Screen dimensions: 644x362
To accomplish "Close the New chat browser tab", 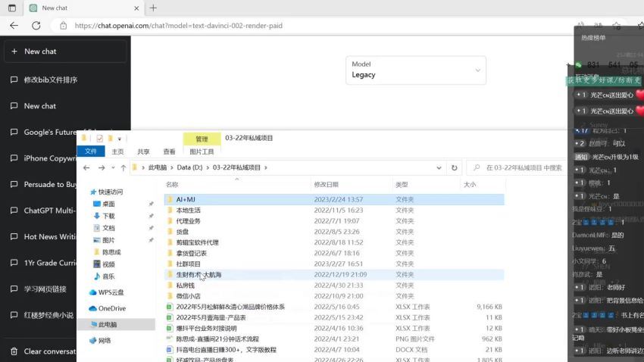I will pos(136,8).
